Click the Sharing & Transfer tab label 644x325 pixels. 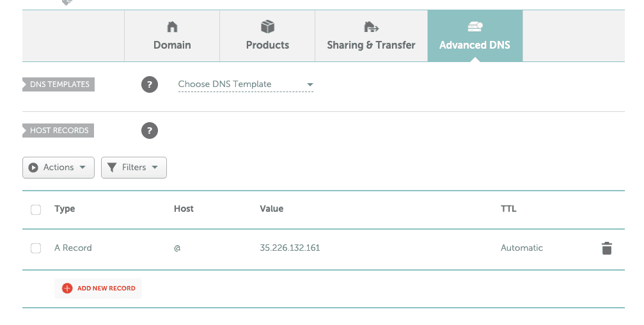pos(371,45)
